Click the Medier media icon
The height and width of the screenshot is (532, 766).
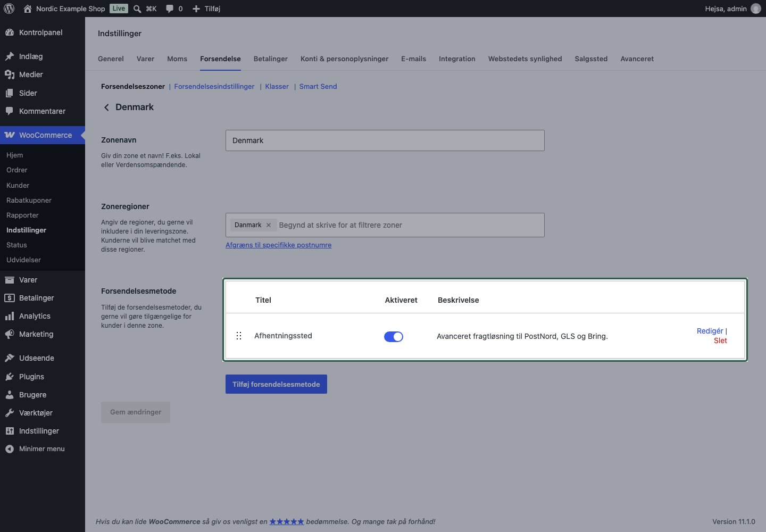coord(10,74)
